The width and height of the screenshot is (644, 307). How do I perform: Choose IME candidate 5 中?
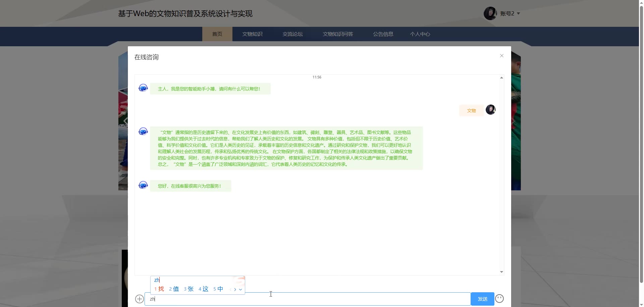click(x=218, y=289)
